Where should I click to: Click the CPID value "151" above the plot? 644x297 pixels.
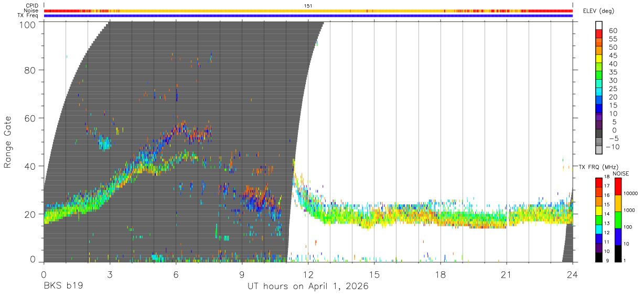coord(308,6)
